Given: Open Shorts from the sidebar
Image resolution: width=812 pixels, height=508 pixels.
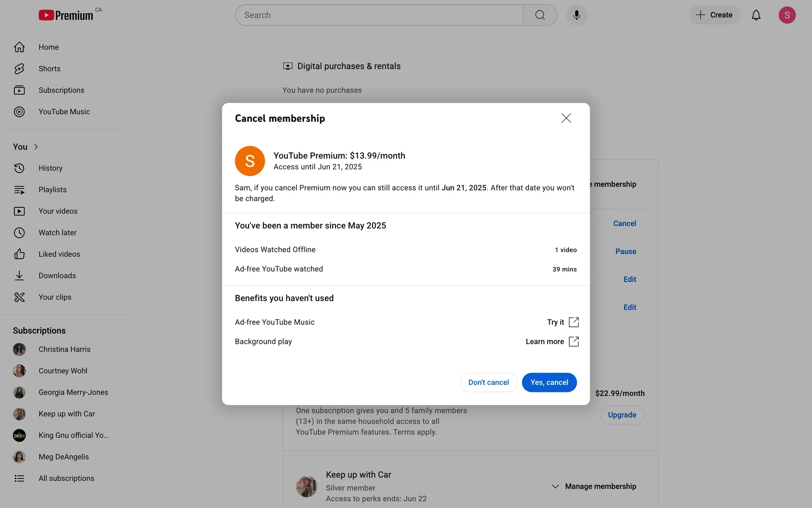Looking at the screenshot, I should click(x=19, y=69).
